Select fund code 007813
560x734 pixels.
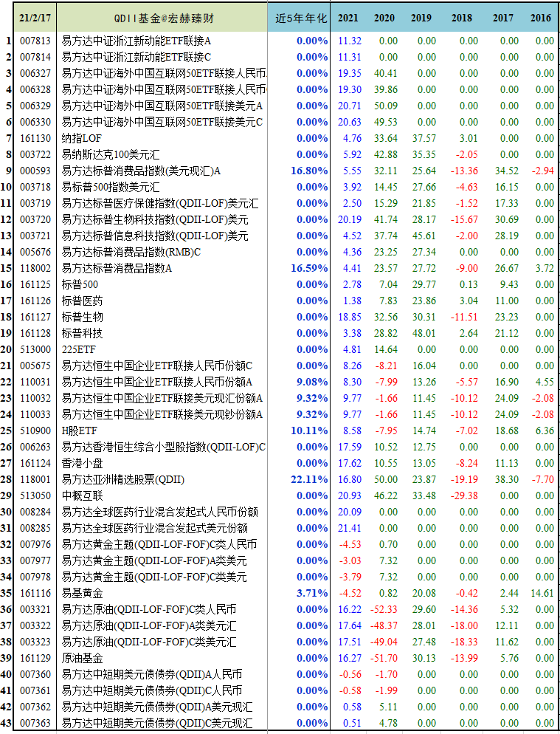click(35, 41)
